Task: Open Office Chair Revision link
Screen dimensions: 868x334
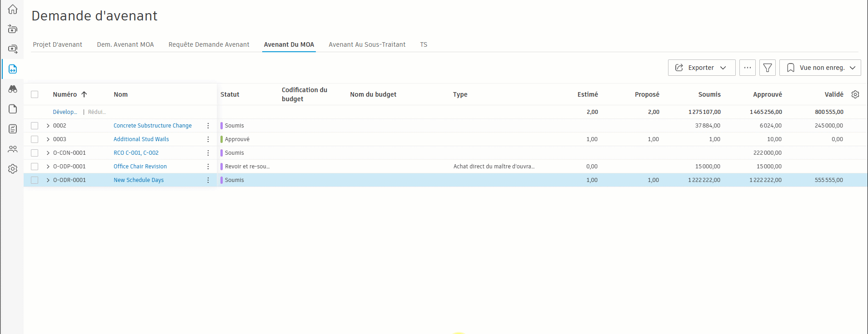Action: pyautogui.click(x=140, y=167)
